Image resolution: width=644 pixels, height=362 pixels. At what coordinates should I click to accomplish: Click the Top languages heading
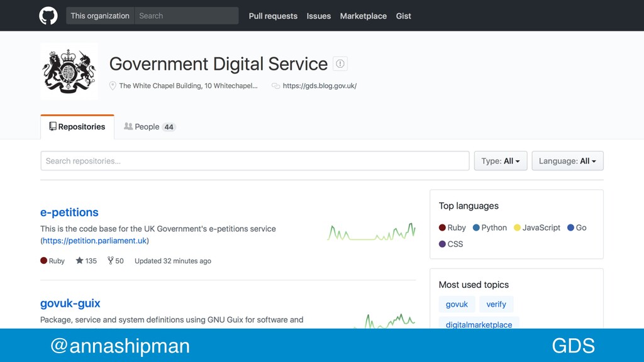point(469,206)
